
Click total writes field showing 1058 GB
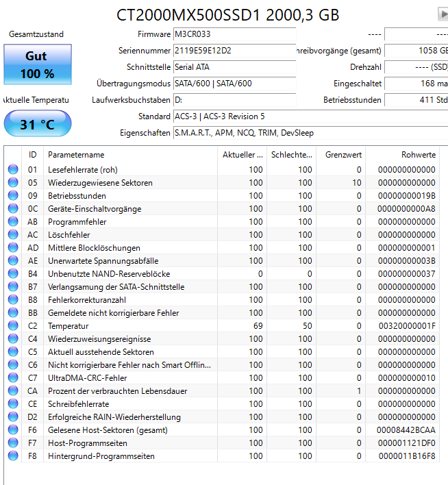[x=416, y=51]
